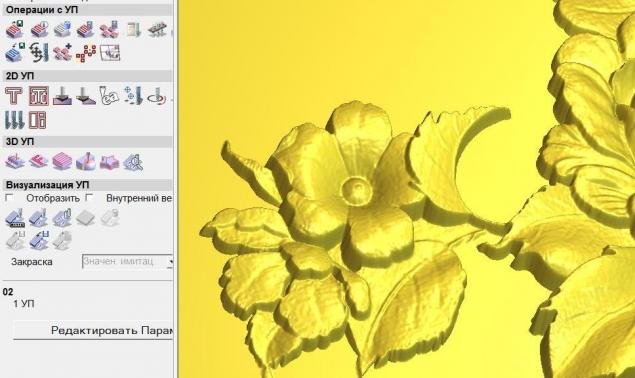Click the rotating arrows tool transform icon
The height and width of the screenshot is (378, 635).
[39, 53]
